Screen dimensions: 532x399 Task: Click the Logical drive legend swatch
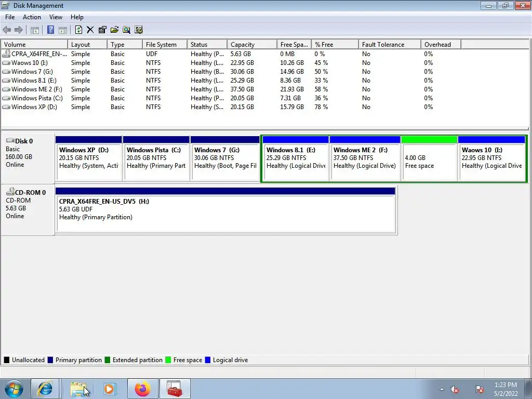tap(208, 360)
